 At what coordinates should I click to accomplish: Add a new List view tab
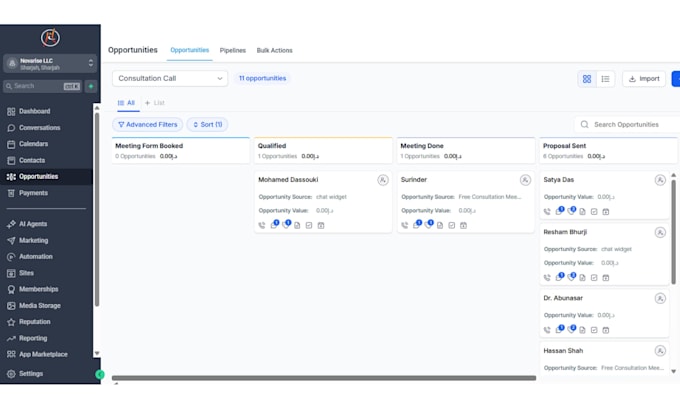155,103
